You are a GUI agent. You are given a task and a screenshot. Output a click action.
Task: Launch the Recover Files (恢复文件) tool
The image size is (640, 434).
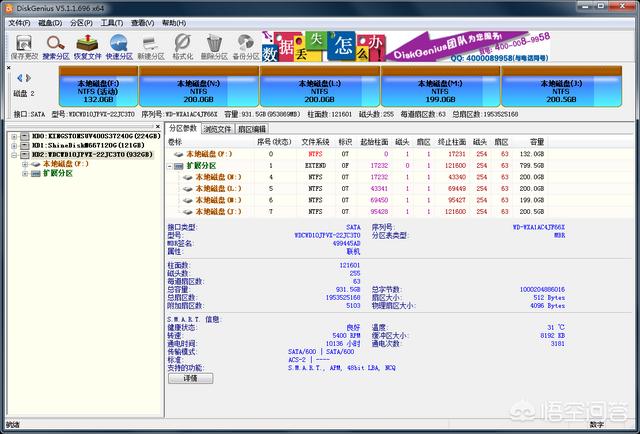click(87, 47)
